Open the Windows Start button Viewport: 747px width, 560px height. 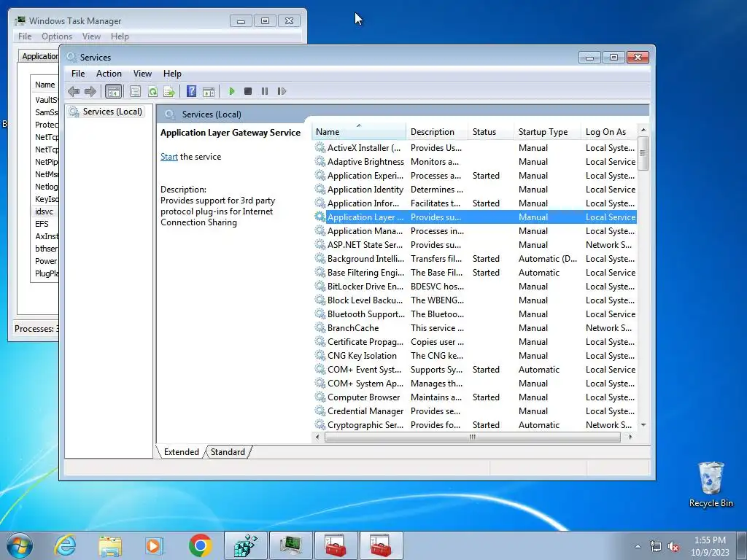click(19, 545)
